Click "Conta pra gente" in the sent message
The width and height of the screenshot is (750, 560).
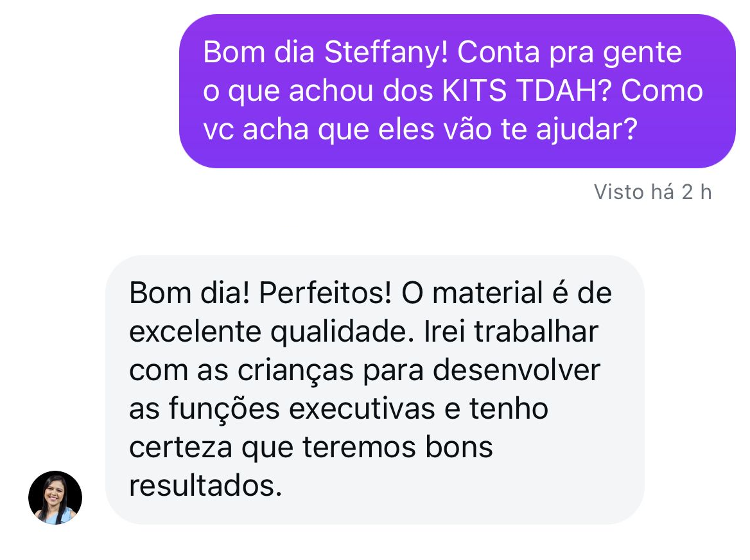coord(570,53)
